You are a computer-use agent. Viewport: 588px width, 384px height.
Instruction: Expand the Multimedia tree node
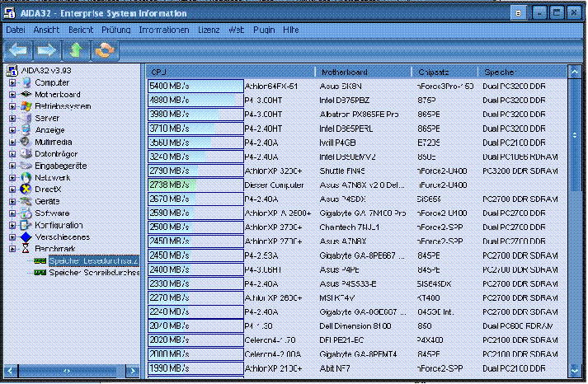coord(12,143)
